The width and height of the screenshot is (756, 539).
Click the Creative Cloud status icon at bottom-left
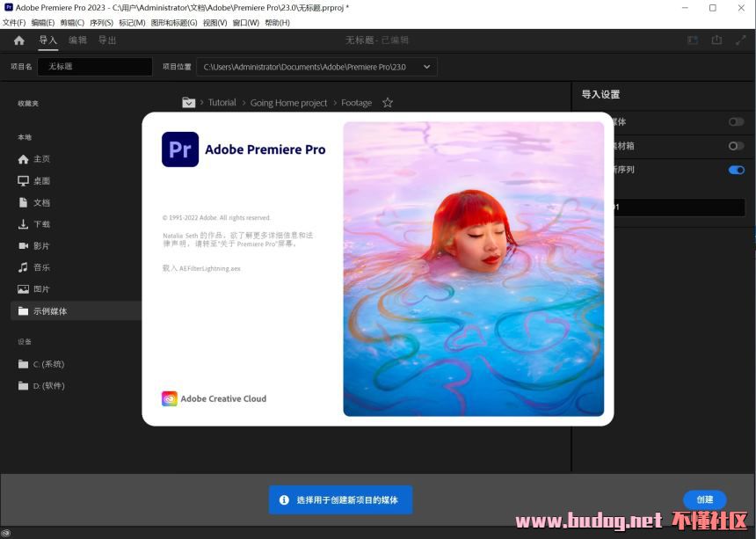click(6, 533)
